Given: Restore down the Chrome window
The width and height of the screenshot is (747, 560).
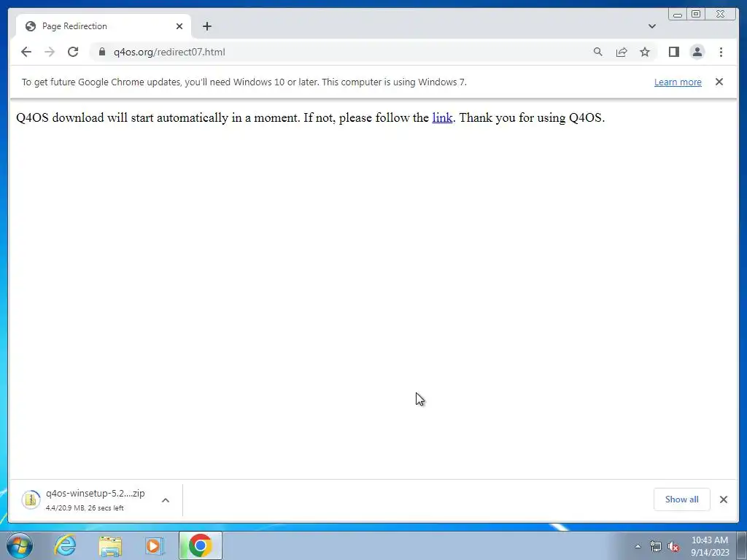Looking at the screenshot, I should pos(695,14).
